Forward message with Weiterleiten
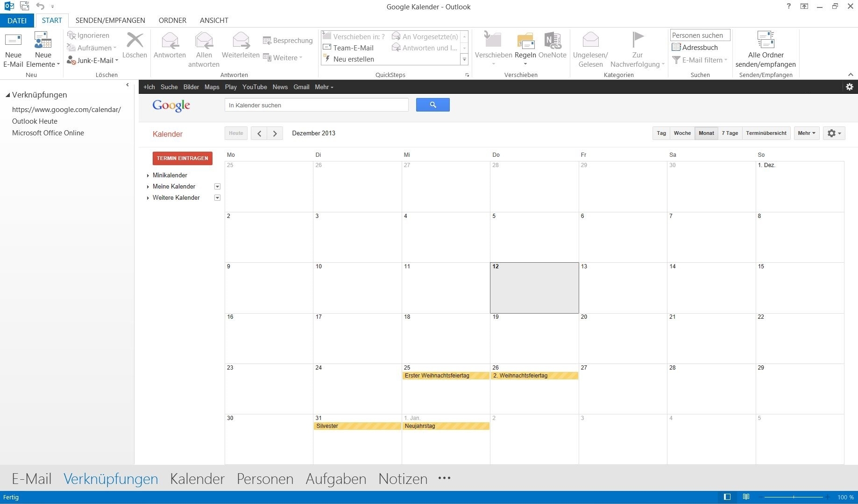 [241, 46]
